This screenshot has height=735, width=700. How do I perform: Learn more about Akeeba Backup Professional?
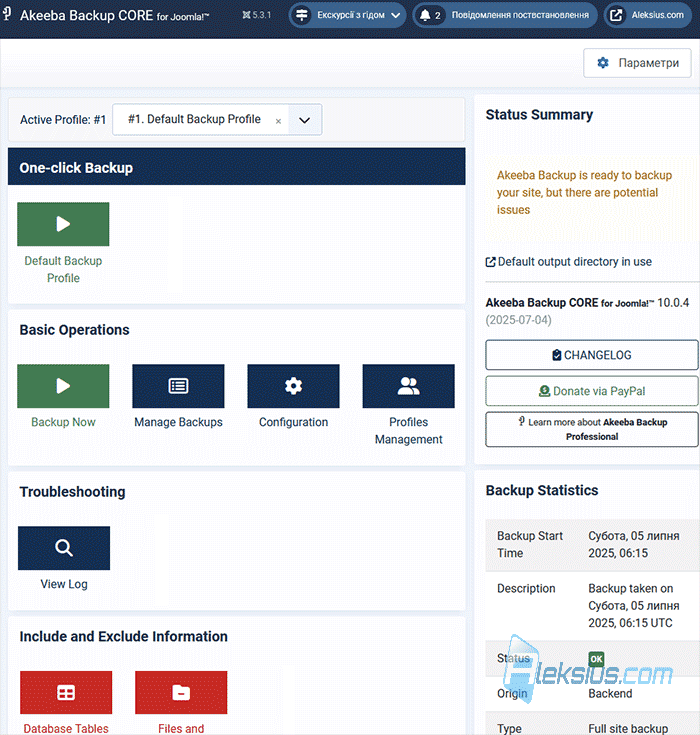pyautogui.click(x=592, y=429)
